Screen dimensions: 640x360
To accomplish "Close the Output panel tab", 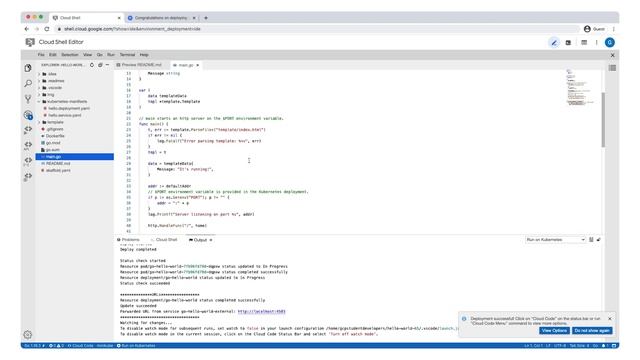I will point(211,240).
